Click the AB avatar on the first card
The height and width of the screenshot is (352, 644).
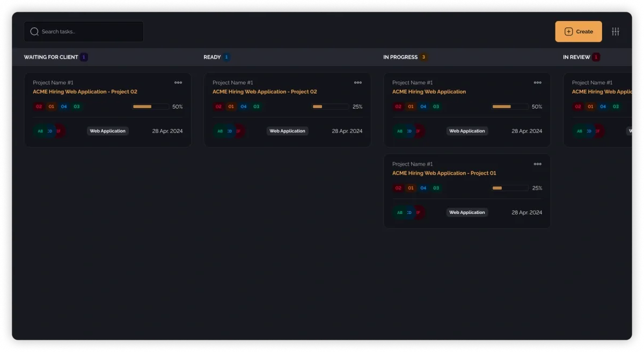pyautogui.click(x=40, y=131)
